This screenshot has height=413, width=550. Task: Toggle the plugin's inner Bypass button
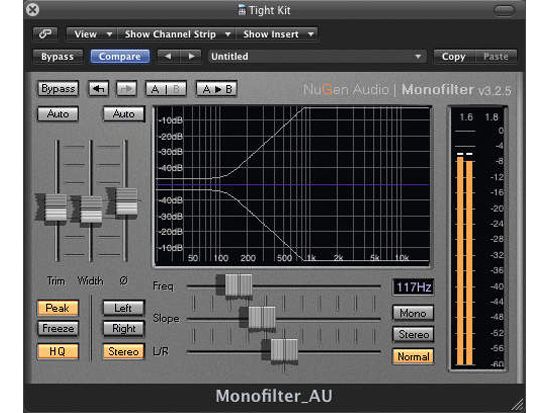pyautogui.click(x=58, y=89)
